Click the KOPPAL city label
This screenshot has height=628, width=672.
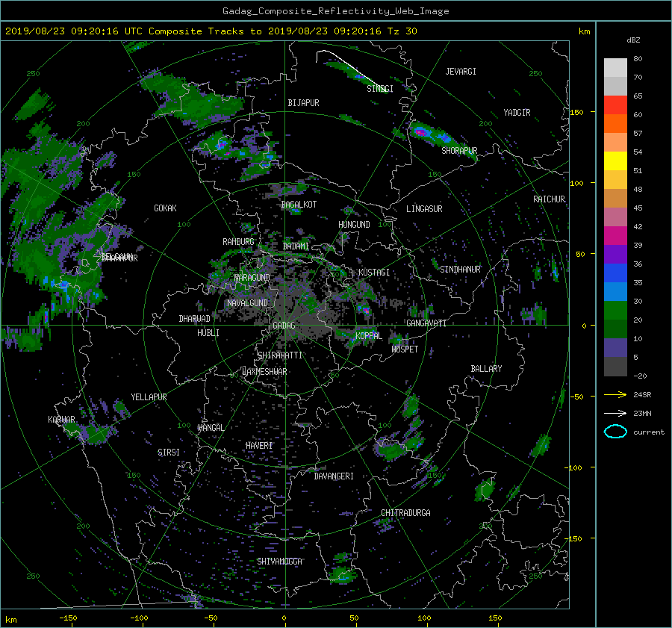(369, 336)
